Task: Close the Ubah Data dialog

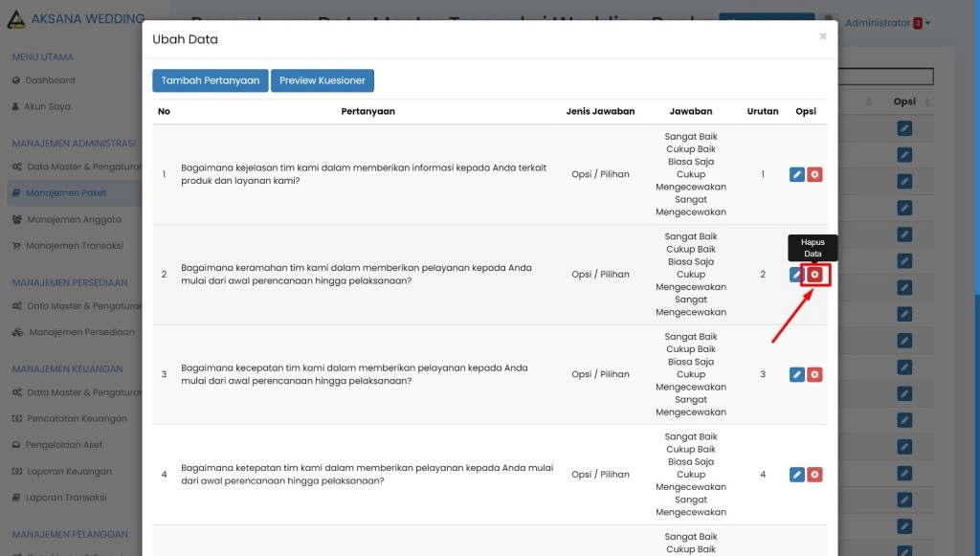Action: [x=823, y=36]
